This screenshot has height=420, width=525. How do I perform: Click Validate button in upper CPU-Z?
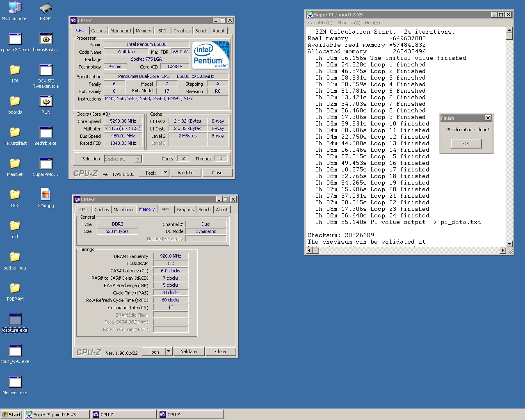pyautogui.click(x=185, y=173)
